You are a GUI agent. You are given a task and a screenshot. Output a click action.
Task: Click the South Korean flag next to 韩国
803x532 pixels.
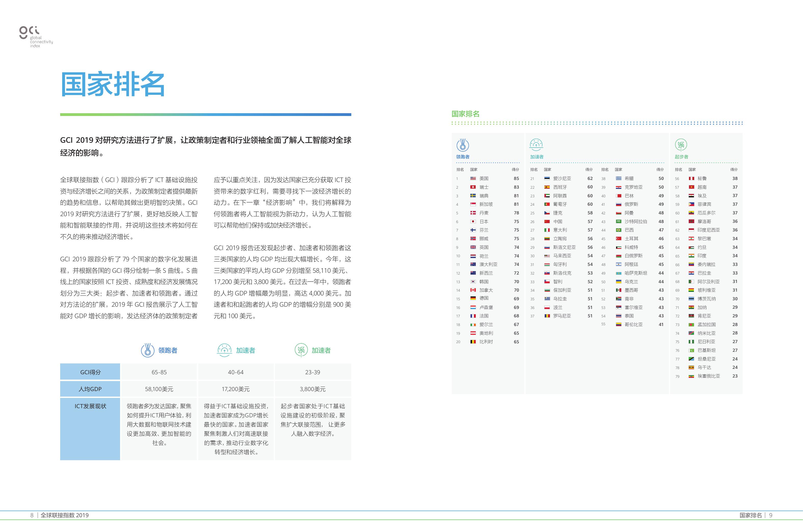pyautogui.click(x=473, y=282)
